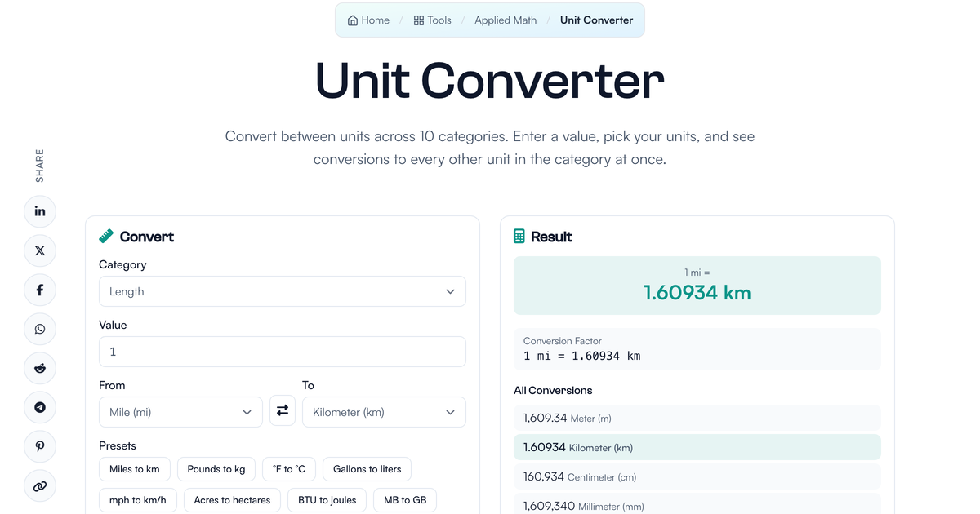Click the Unit Converter page title

click(490, 81)
